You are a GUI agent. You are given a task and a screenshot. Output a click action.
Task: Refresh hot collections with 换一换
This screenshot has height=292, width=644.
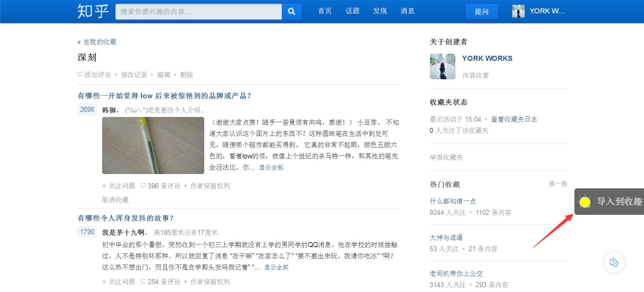558,184
